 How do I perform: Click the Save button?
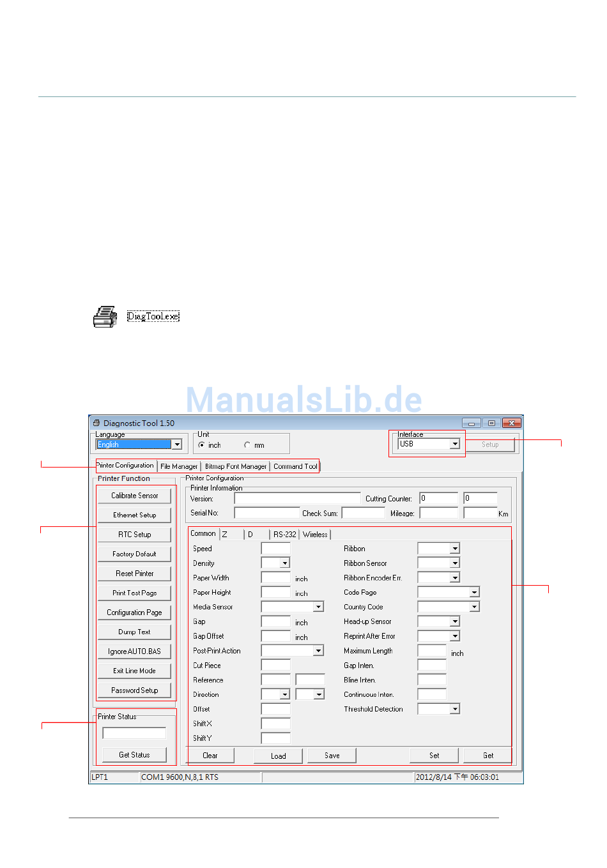332,756
